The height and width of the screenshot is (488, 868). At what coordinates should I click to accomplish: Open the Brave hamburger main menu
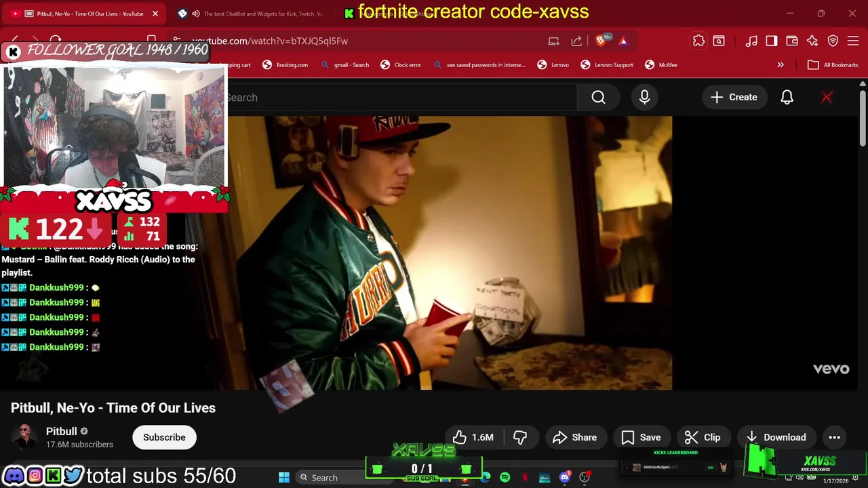(852, 41)
